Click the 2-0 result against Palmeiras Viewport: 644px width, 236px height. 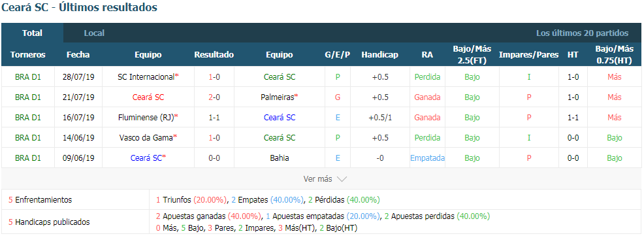[214, 97]
